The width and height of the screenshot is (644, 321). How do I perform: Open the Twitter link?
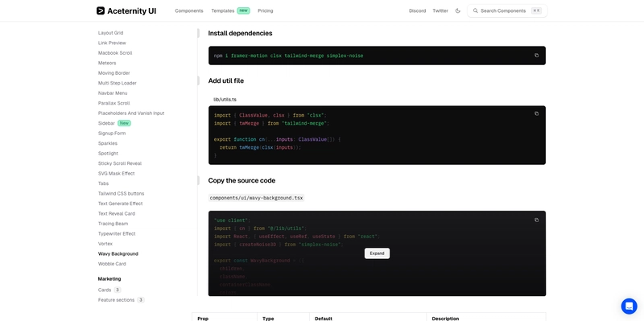440,10
